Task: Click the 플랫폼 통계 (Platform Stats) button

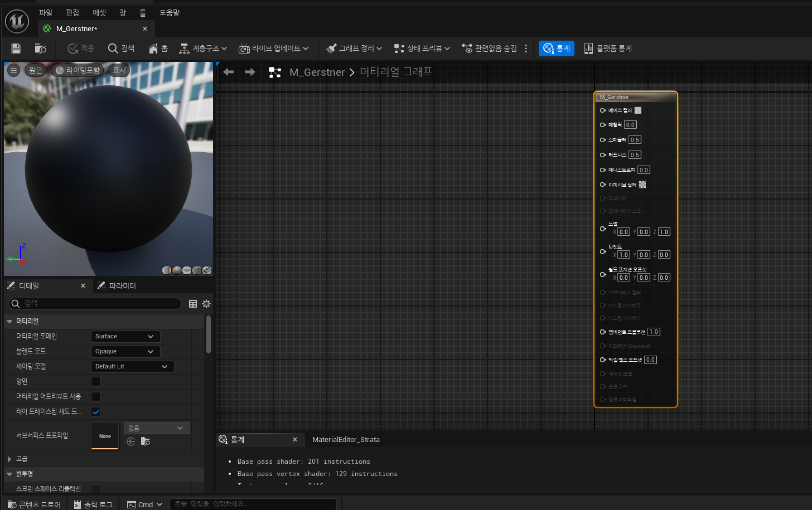Action: (x=607, y=48)
